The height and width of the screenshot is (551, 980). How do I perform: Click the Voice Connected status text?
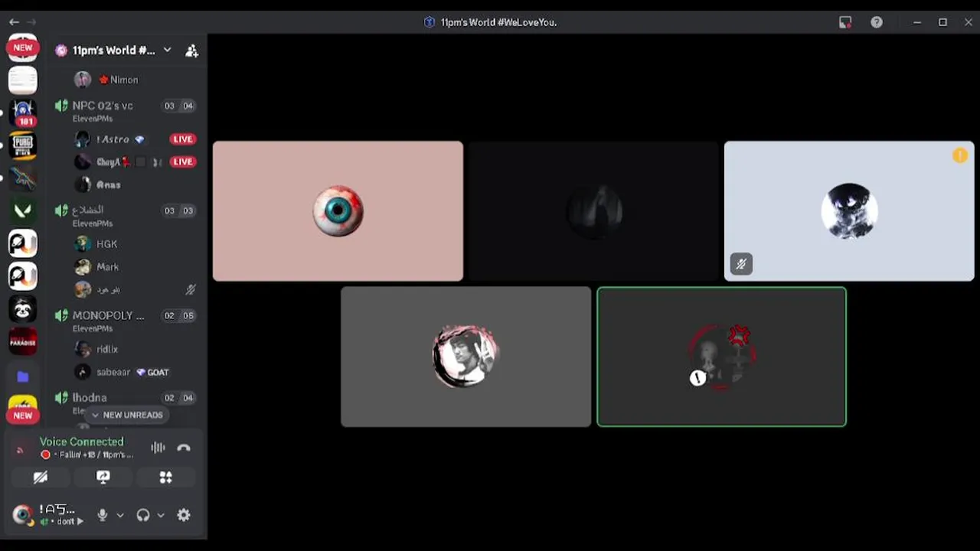[81, 442]
